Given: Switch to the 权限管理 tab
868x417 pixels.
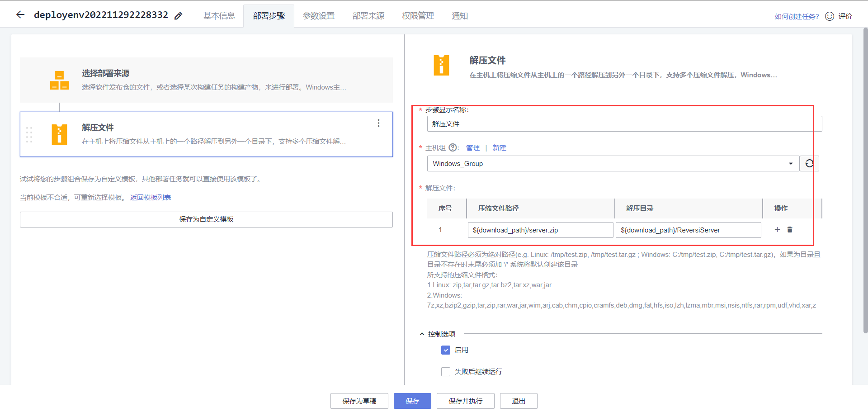Looking at the screenshot, I should point(417,15).
